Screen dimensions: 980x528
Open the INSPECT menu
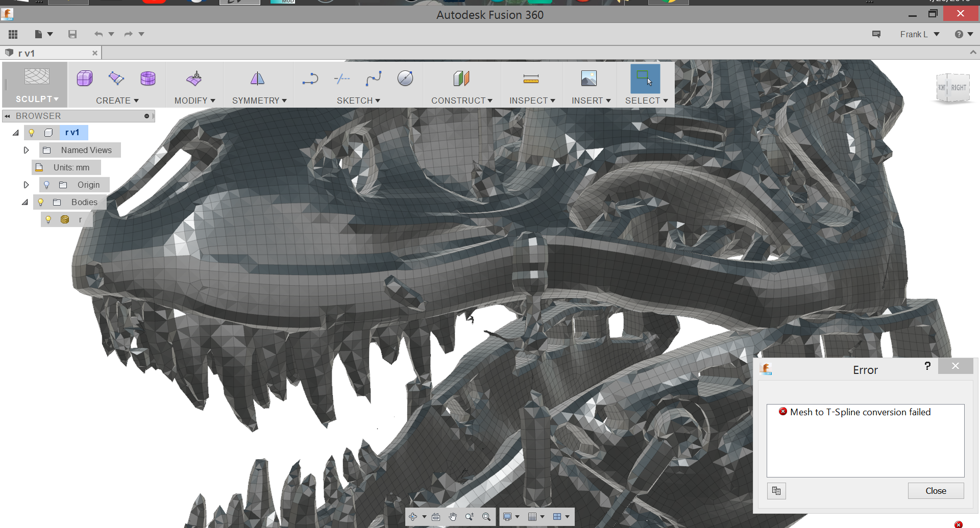coord(532,100)
